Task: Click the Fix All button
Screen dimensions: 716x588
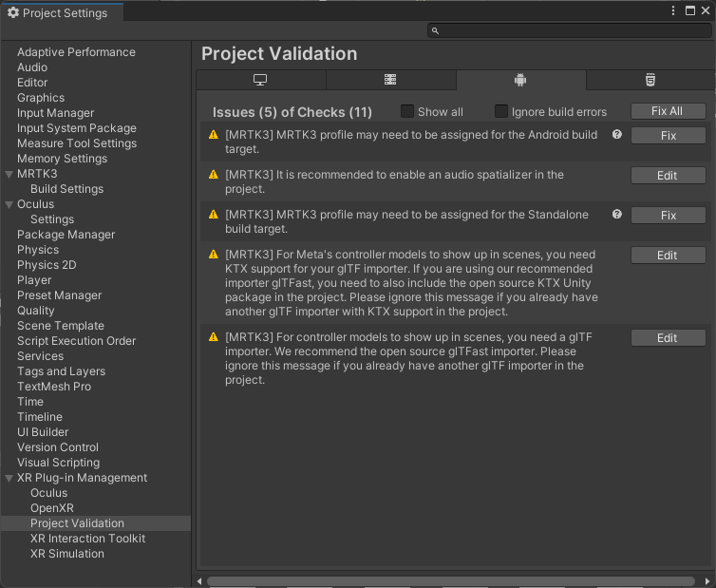Action: [x=669, y=111]
